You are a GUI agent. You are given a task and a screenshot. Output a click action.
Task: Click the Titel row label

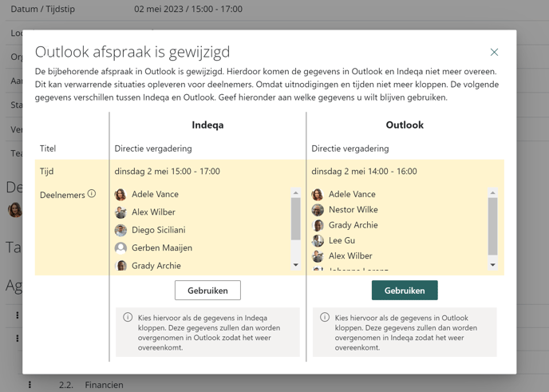click(48, 148)
